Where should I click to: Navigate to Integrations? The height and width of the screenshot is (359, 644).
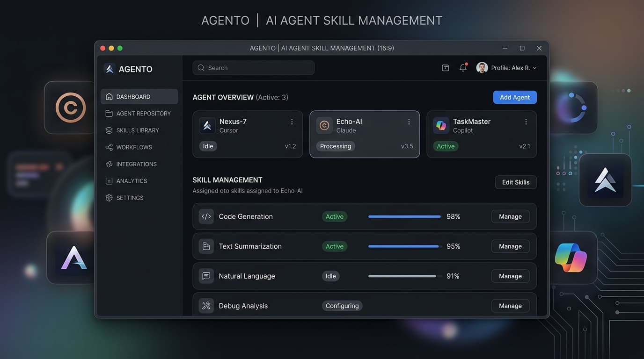pyautogui.click(x=139, y=164)
